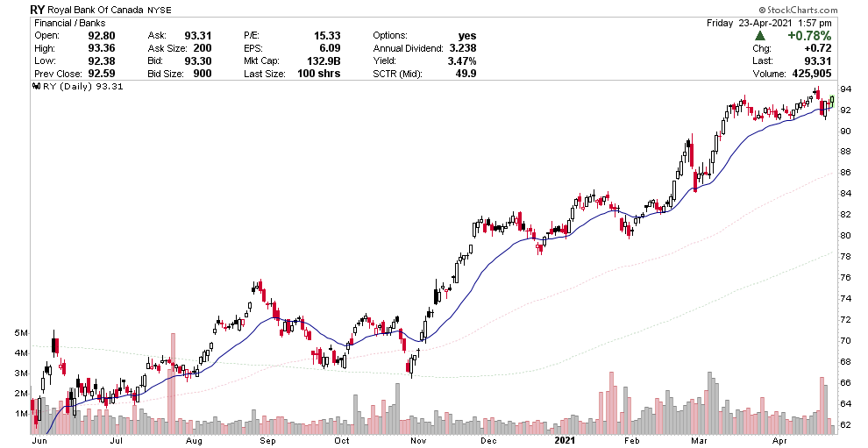Click the Low value 92.38
The height and width of the screenshot is (448, 868).
pos(102,60)
